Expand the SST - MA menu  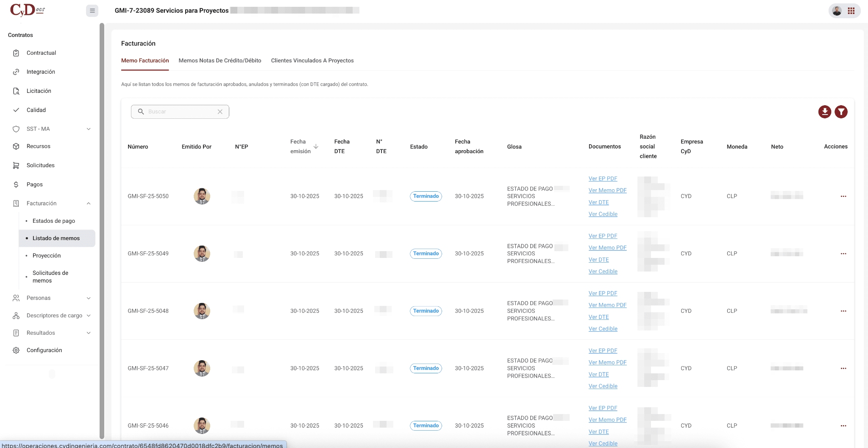coord(89,129)
